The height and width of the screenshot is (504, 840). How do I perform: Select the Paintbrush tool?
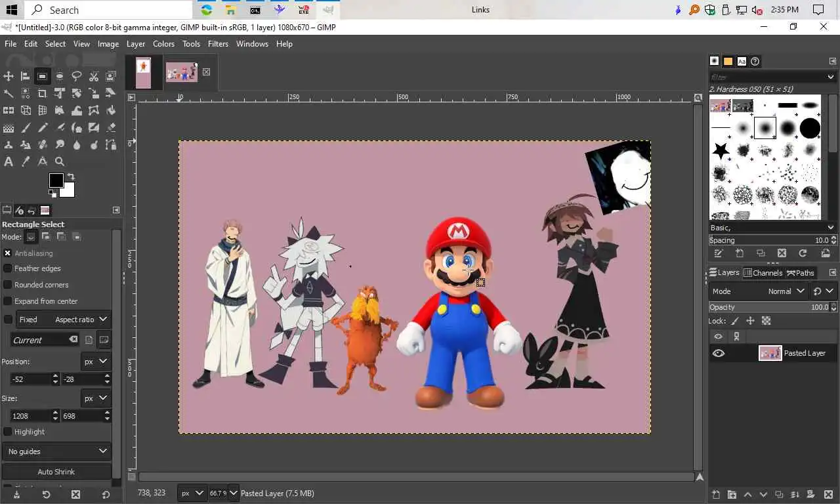(26, 127)
